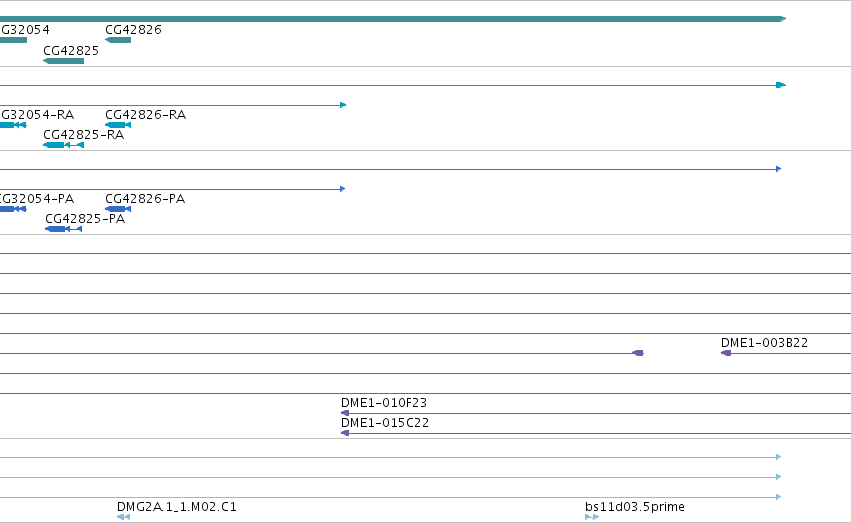Click the DME1-010F23 clone label

(x=384, y=403)
